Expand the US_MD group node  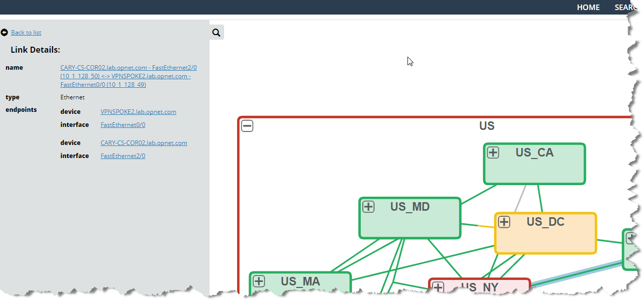[x=368, y=207]
